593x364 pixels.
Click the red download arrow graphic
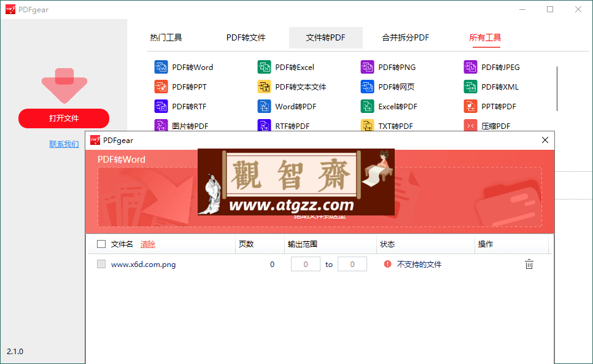tap(64, 86)
